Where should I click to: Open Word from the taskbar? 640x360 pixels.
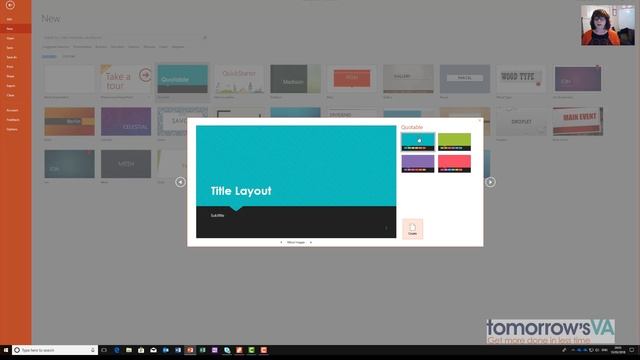click(178, 350)
